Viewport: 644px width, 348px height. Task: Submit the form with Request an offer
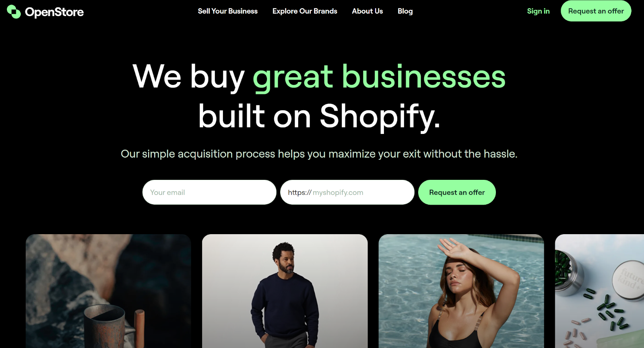tap(457, 192)
